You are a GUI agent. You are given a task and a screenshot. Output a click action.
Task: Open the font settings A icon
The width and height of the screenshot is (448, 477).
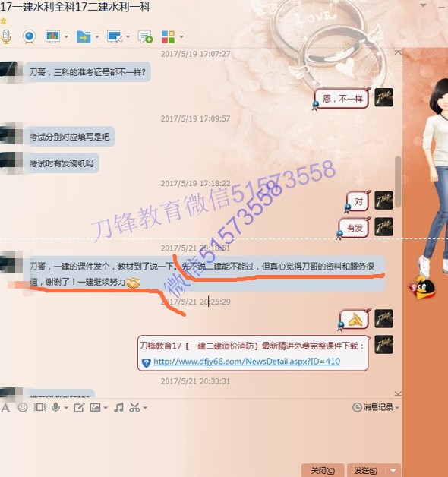tap(5, 408)
